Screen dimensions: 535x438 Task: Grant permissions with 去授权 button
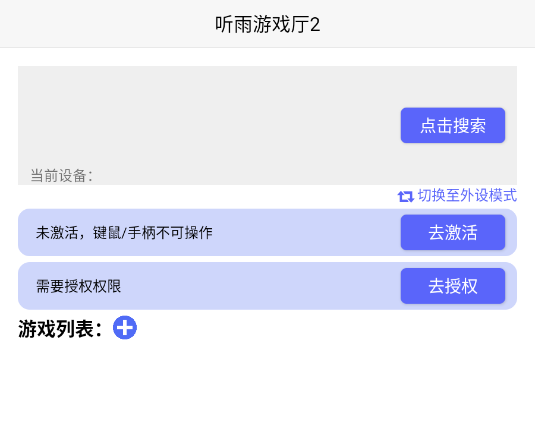pyautogui.click(x=453, y=286)
